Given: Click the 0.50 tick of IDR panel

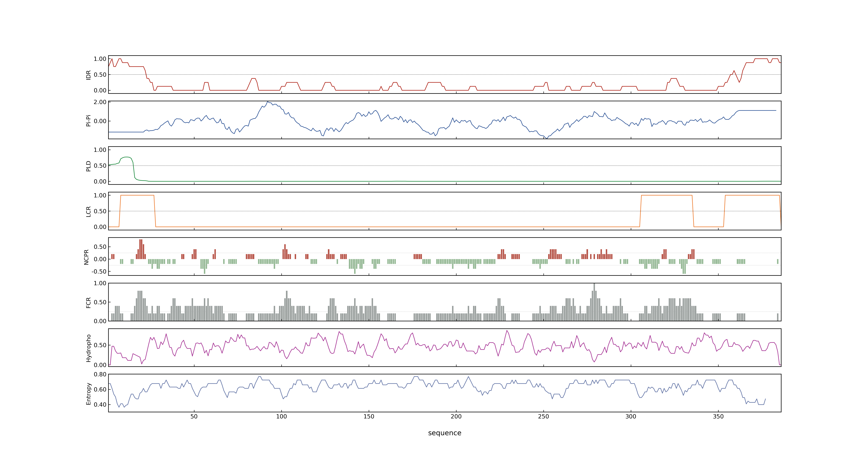Looking at the screenshot, I should point(100,75).
